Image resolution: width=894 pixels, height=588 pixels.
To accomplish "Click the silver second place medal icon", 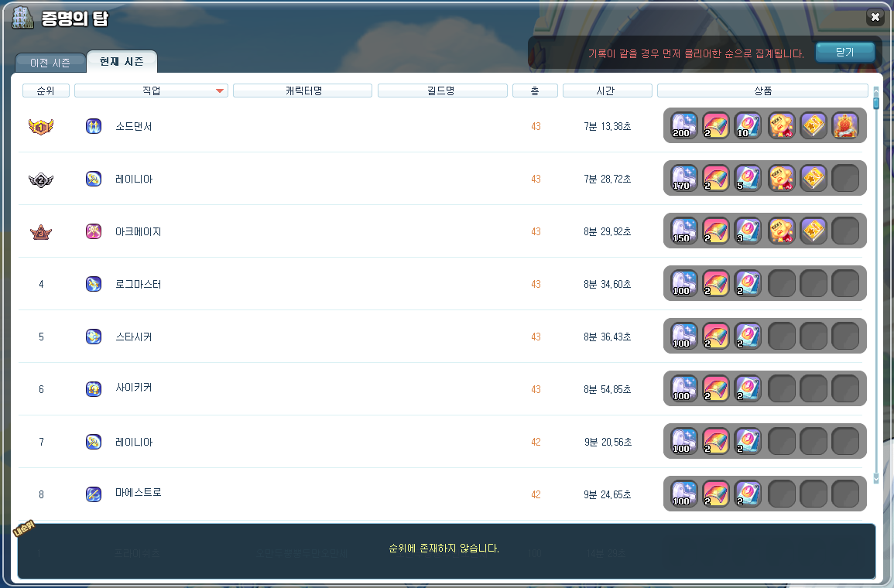I will point(41,179).
